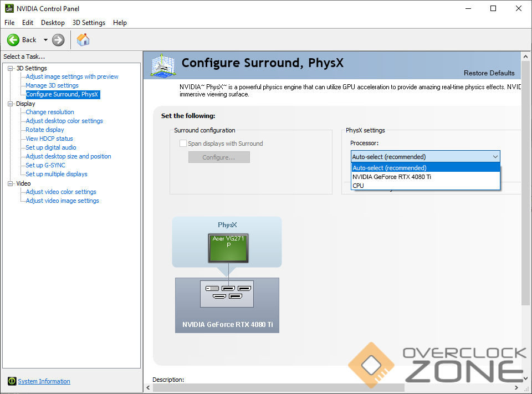Select CPU as PhysX processor

pos(358,186)
